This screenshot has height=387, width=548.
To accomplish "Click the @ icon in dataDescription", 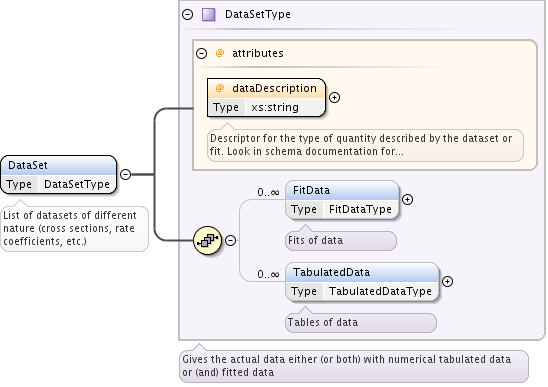I will pyautogui.click(x=220, y=88).
